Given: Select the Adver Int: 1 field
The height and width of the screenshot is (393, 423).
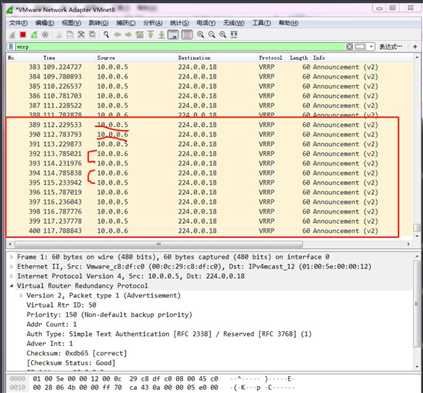Looking at the screenshot, I should [50, 343].
